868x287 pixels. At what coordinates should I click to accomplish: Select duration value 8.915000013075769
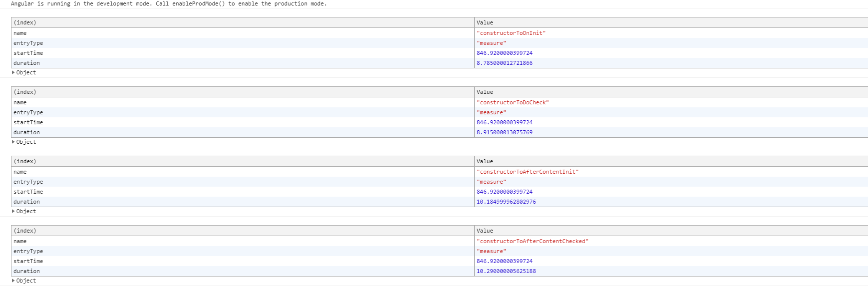(x=505, y=132)
